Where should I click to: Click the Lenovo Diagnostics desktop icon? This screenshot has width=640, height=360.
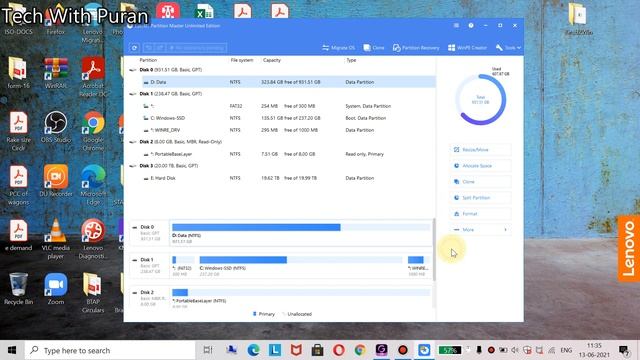tap(93, 239)
